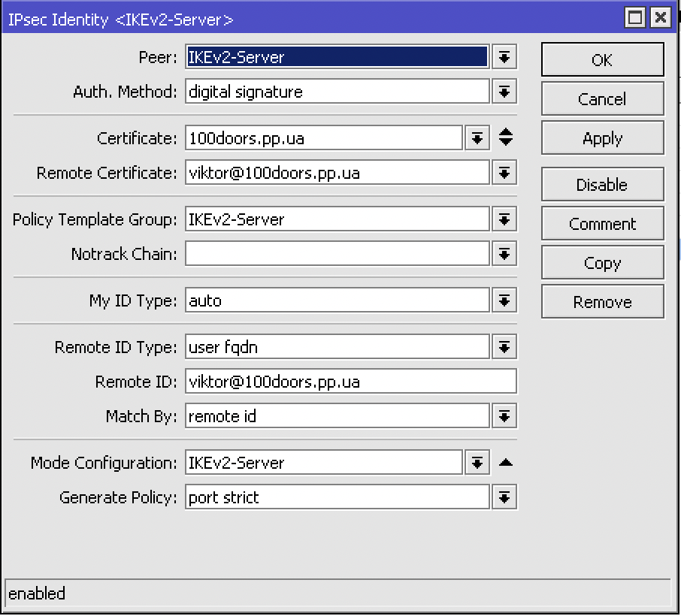681x616 pixels.
Task: Click the OK button
Action: (x=602, y=59)
